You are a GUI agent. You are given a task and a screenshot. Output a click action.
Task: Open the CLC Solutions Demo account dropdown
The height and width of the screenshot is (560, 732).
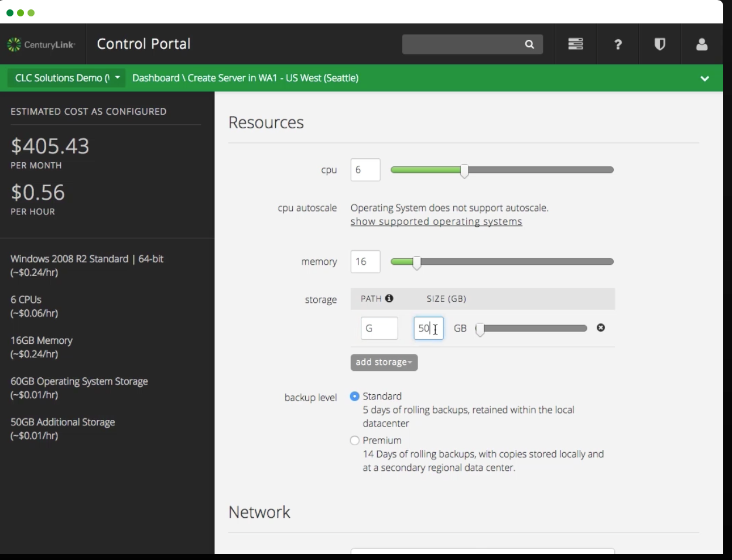(x=66, y=78)
